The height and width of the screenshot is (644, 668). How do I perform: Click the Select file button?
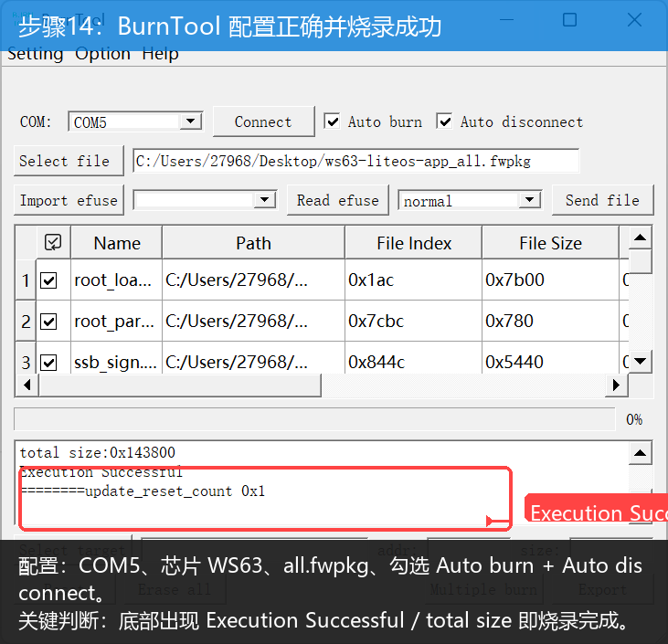coord(69,161)
